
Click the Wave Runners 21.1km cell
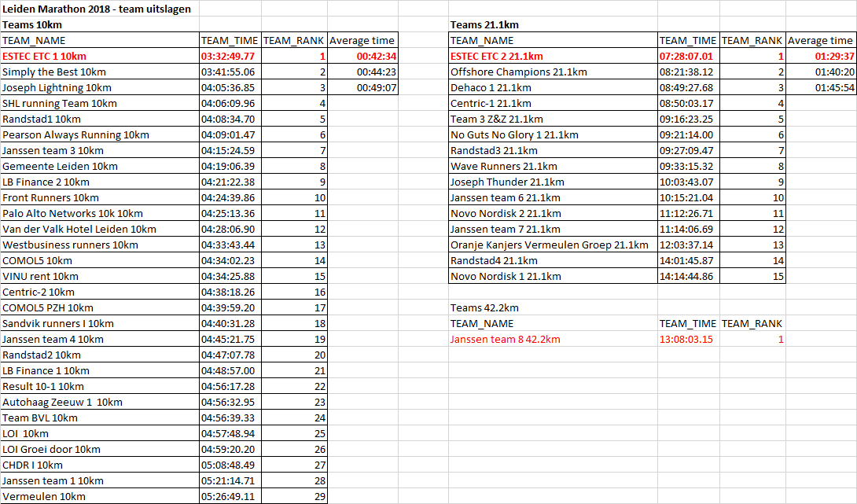pyautogui.click(x=504, y=166)
